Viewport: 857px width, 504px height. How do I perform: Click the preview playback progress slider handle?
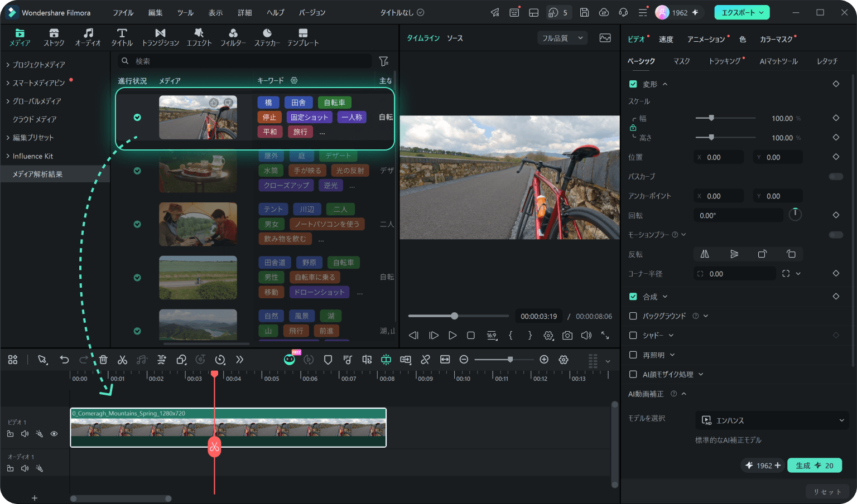pos(455,316)
